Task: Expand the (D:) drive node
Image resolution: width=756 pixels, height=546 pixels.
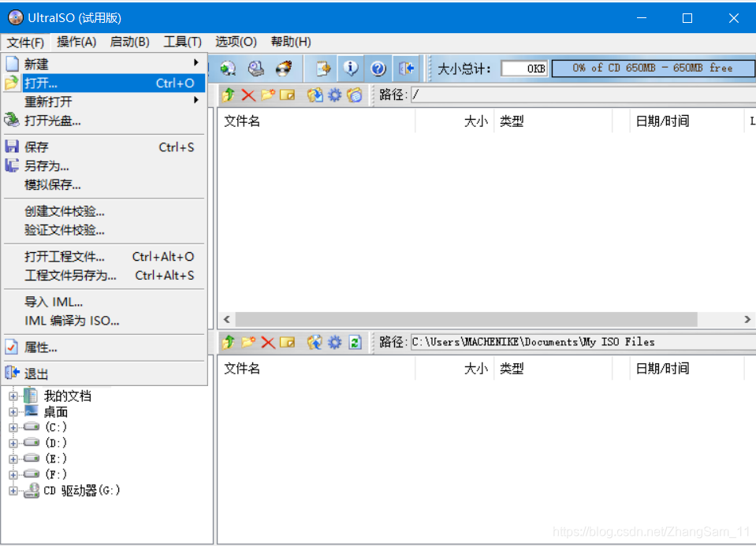Action: [13, 444]
